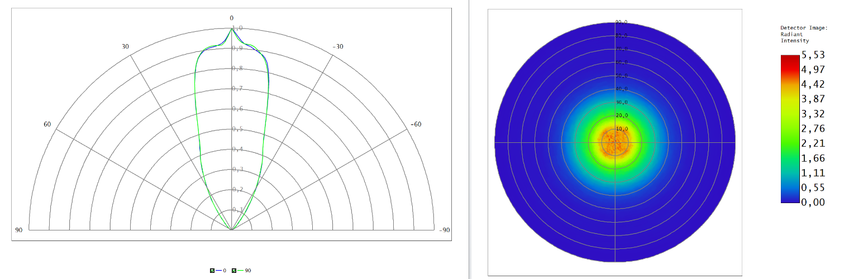Click the 0,2 radial label on polar plot
The height and width of the screenshot is (279, 868).
(x=237, y=190)
